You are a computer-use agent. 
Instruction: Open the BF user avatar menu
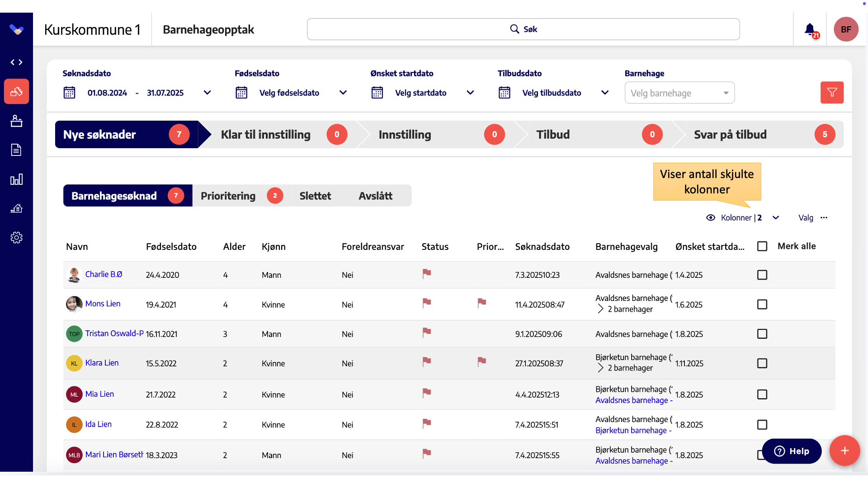click(846, 29)
